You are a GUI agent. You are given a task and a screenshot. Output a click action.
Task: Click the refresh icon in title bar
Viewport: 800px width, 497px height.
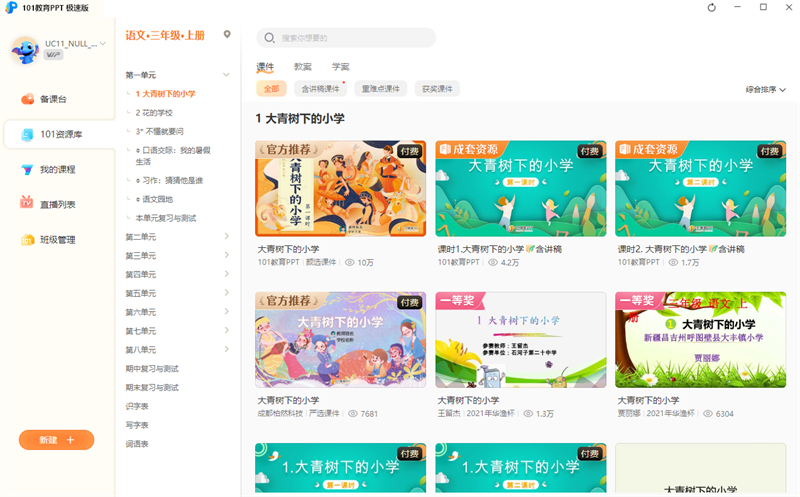pyautogui.click(x=711, y=8)
